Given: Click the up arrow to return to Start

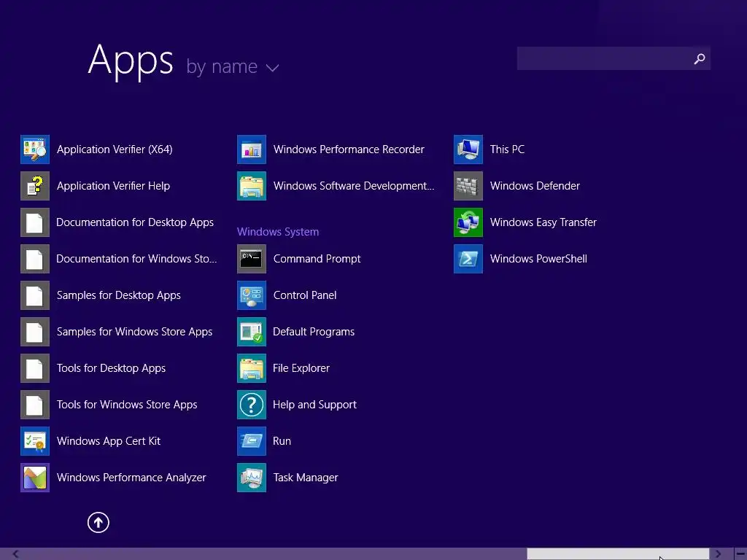Looking at the screenshot, I should coord(98,522).
